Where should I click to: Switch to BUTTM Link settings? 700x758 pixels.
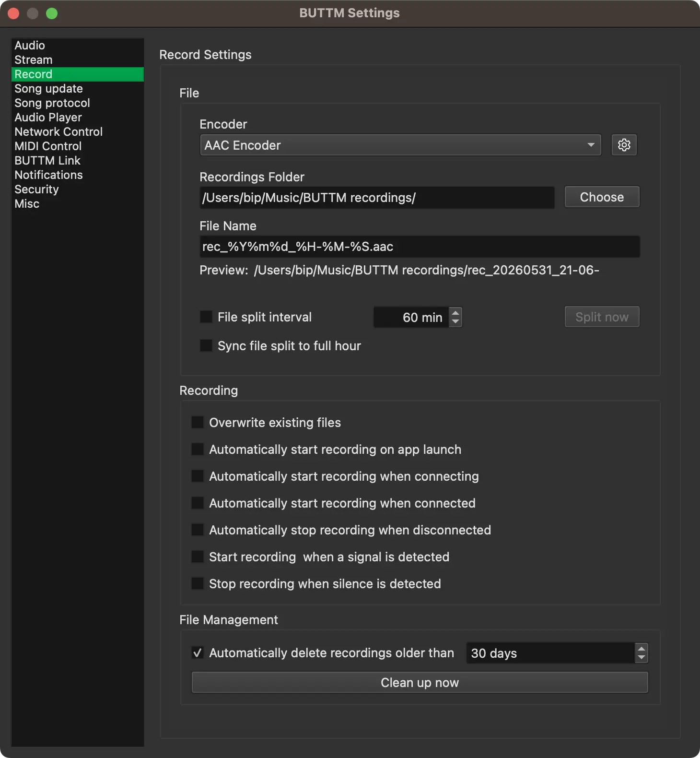pyautogui.click(x=78, y=161)
